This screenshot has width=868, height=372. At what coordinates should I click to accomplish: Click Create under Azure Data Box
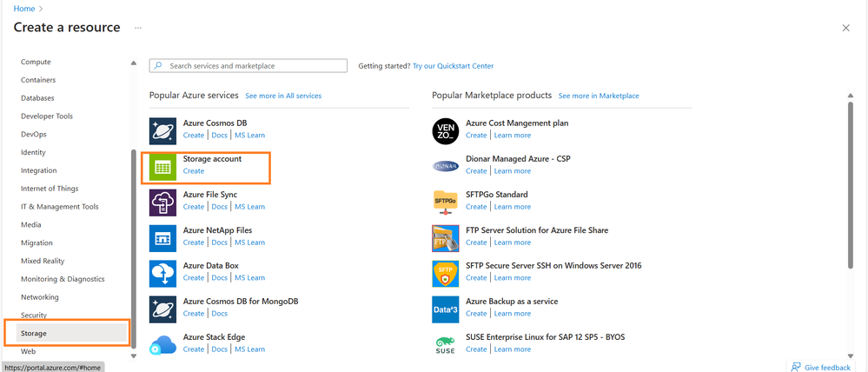click(x=194, y=278)
